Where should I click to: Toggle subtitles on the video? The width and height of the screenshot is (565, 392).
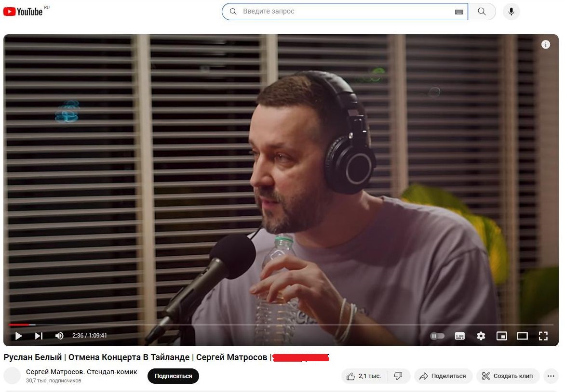tap(460, 336)
